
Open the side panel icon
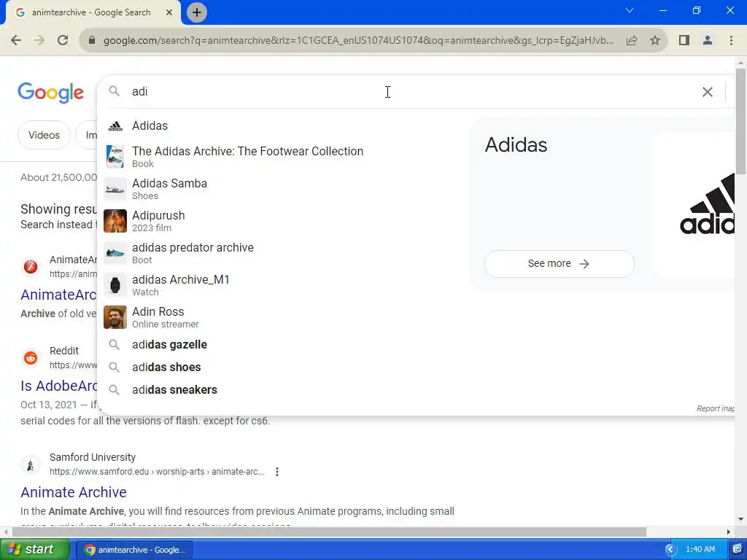684,41
